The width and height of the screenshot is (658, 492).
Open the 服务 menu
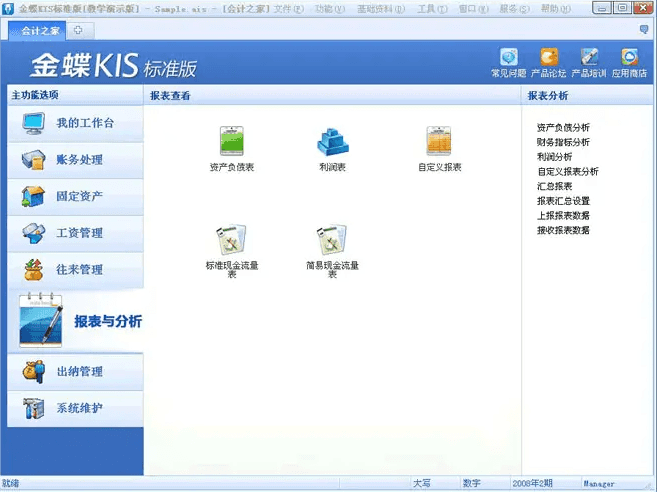point(514,9)
